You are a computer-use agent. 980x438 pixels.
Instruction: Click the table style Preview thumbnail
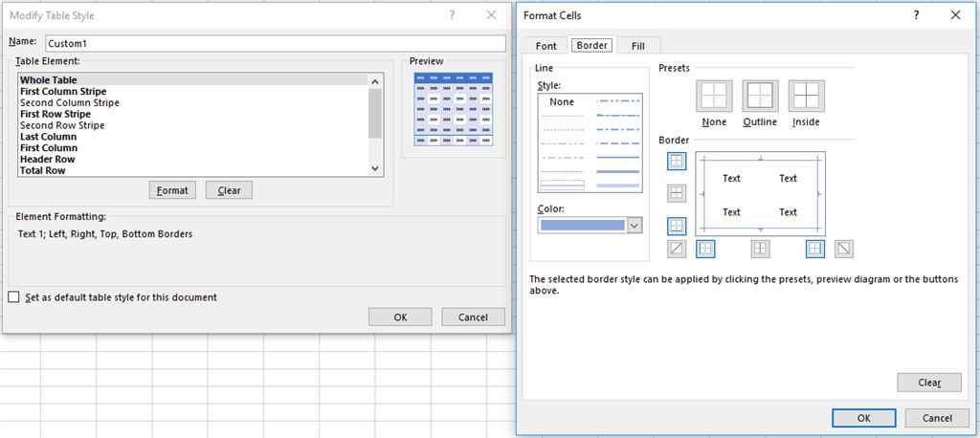(453, 109)
